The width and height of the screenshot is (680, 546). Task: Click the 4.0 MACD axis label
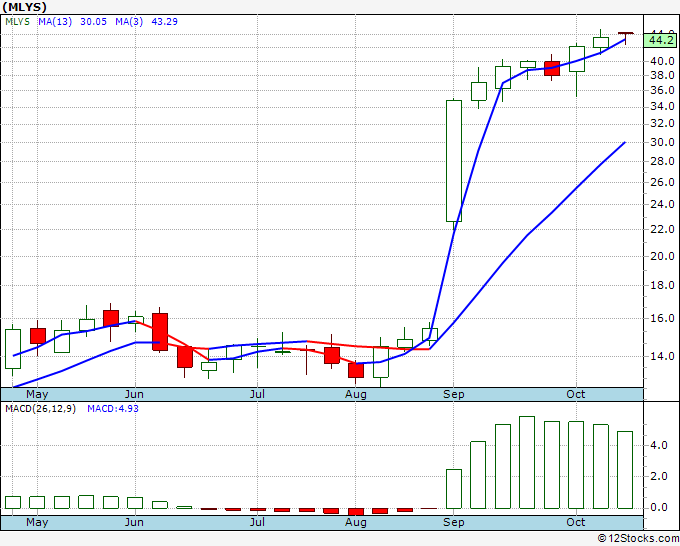(658, 445)
